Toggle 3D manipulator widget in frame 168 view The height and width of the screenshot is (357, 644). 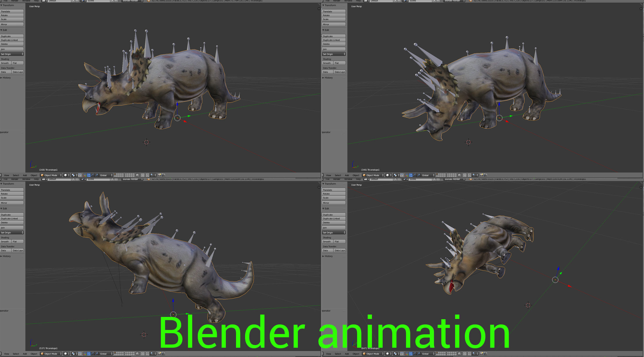click(85, 175)
